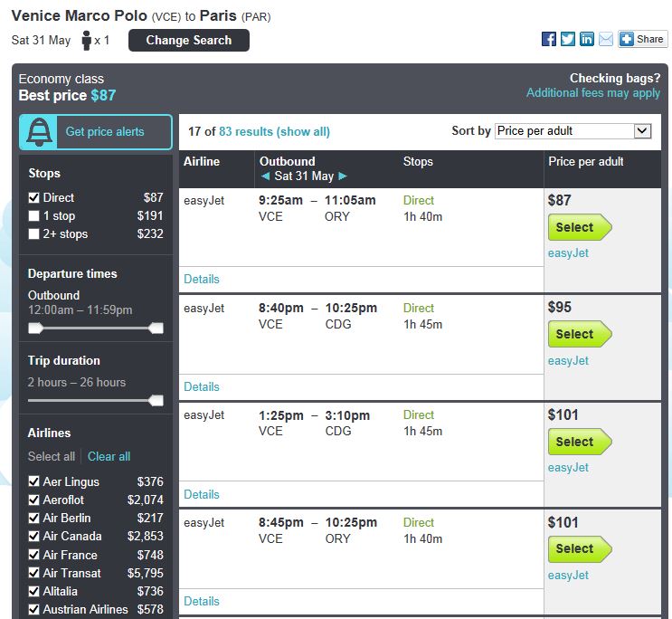This screenshot has height=619, width=672.
Task: Click the Sat 31 May search date at top
Action: 41,41
